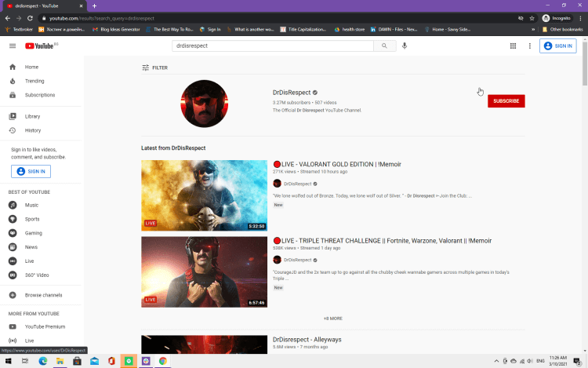Expand the hidden bookmarks chevron
The height and width of the screenshot is (368, 588).
point(533,29)
